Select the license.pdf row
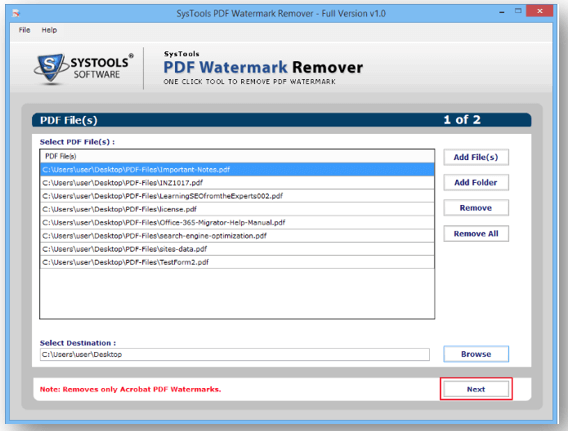 (x=237, y=209)
